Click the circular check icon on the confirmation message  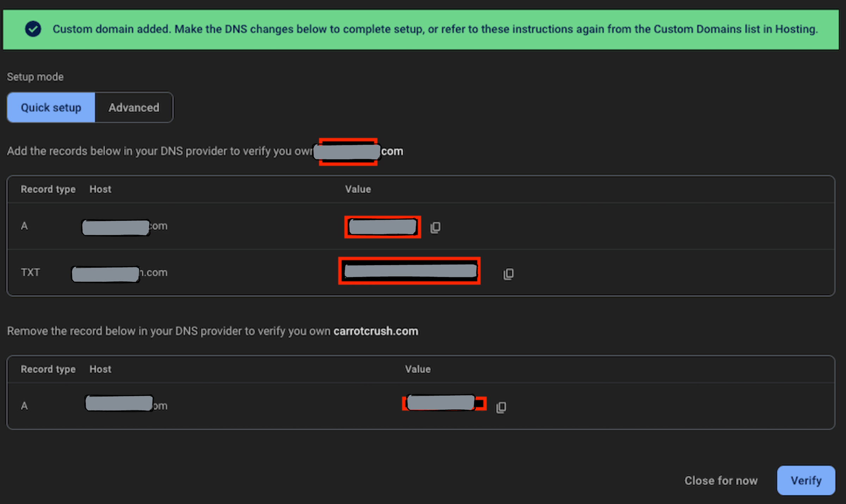[33, 29]
